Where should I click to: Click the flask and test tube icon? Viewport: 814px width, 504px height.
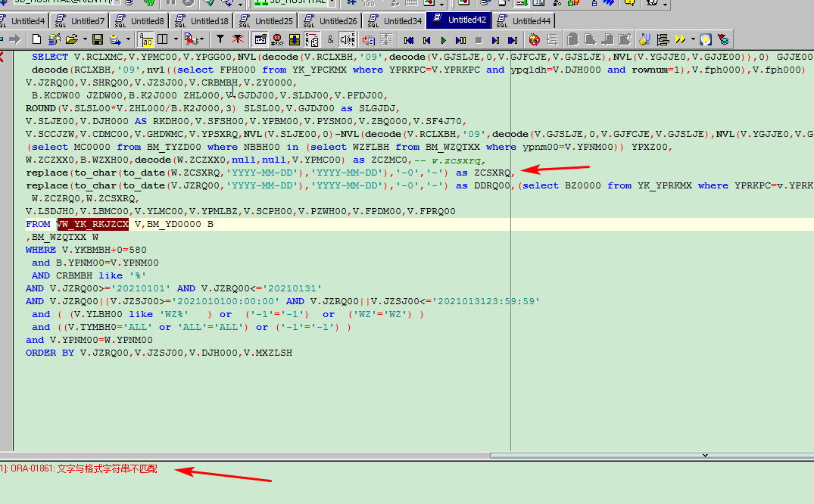pyautogui.click(x=644, y=39)
